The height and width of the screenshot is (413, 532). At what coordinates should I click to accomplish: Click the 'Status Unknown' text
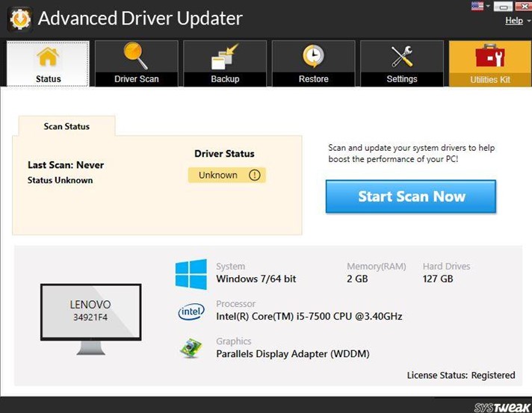pyautogui.click(x=60, y=180)
